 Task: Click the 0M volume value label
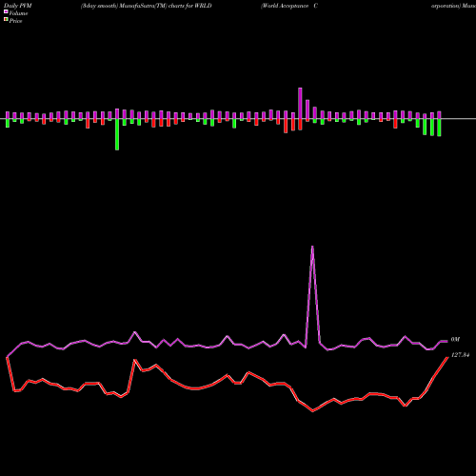[455, 340]
